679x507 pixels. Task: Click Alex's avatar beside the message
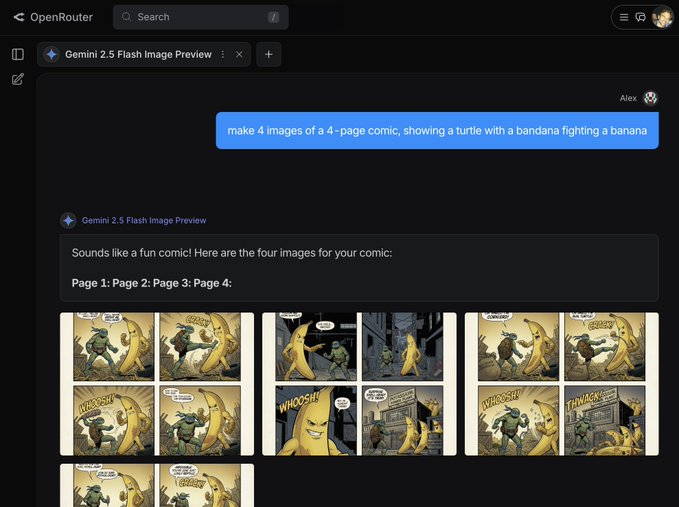(651, 98)
